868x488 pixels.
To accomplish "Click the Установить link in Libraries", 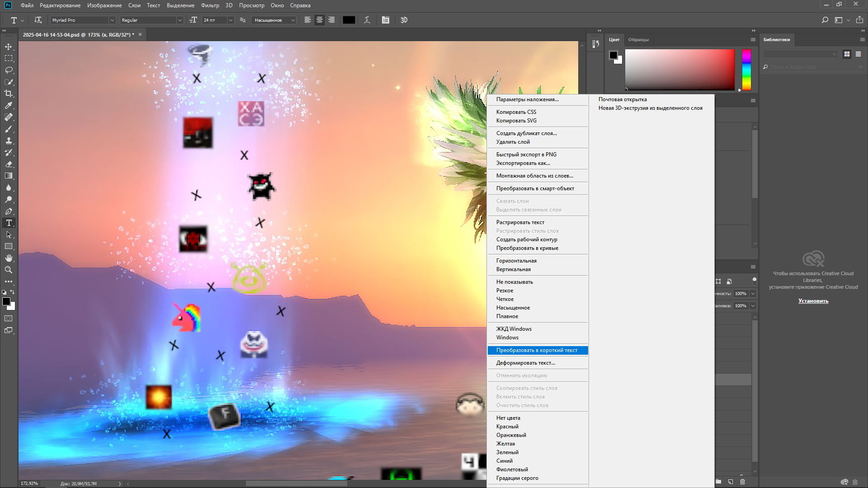I will (x=813, y=301).
